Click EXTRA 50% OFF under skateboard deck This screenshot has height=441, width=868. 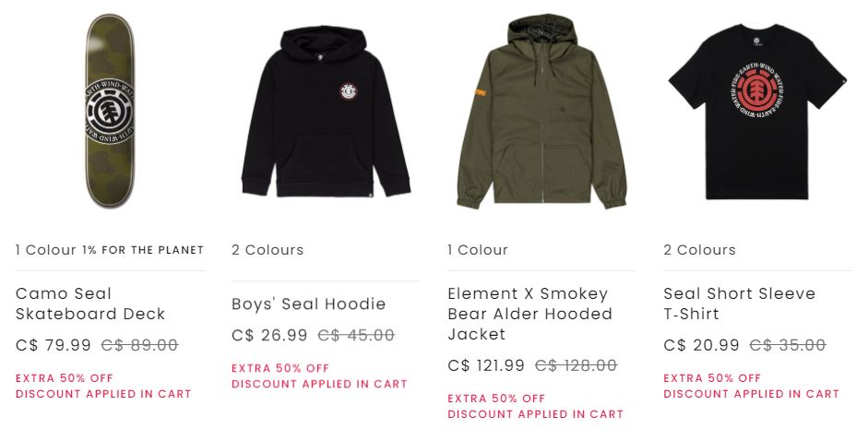coord(65,378)
